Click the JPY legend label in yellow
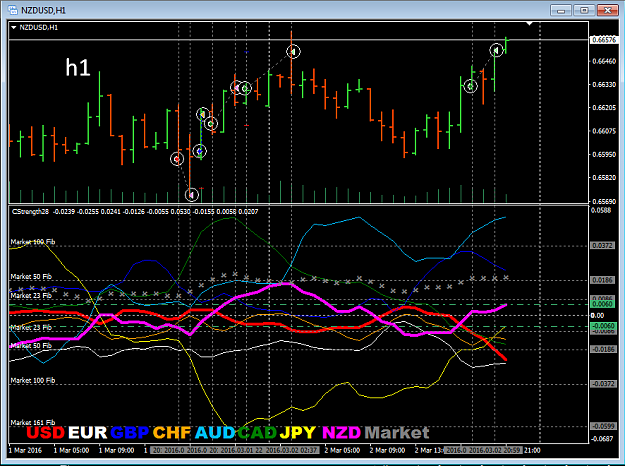This screenshot has height=466, width=625. click(x=298, y=433)
